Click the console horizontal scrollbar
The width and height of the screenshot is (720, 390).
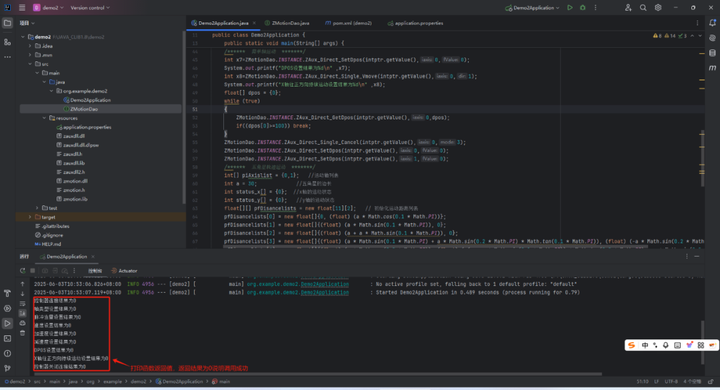[317, 374]
